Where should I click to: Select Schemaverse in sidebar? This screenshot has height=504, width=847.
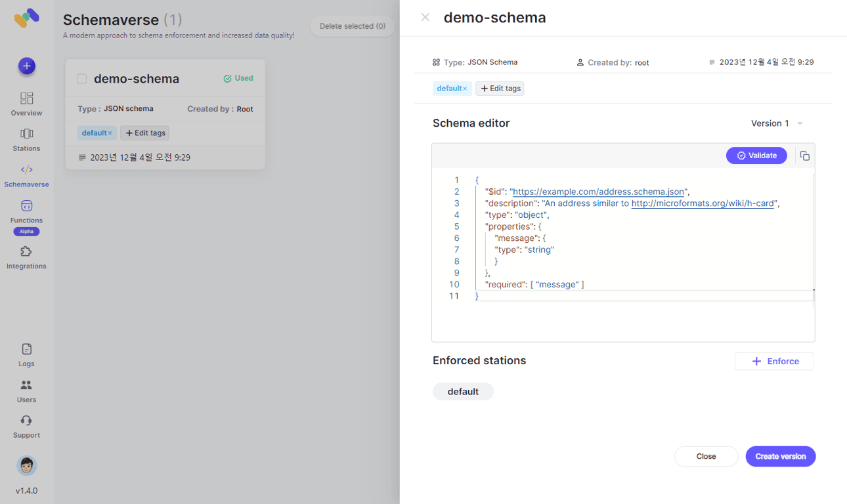(x=26, y=176)
